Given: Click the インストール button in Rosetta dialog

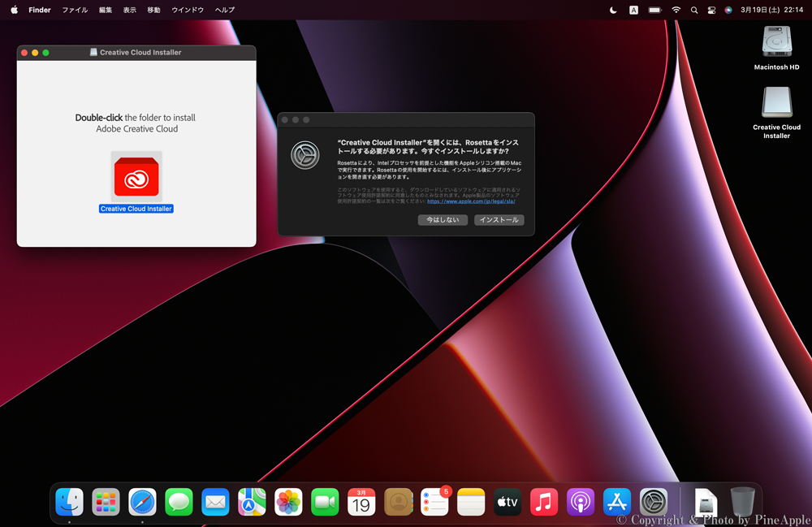Looking at the screenshot, I should 499,220.
